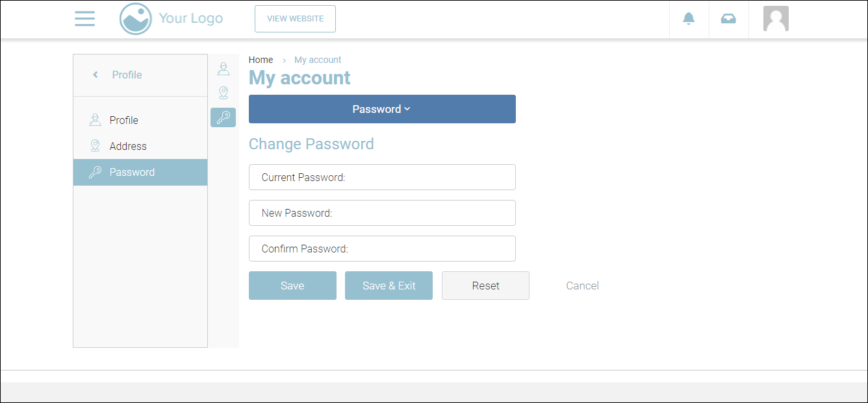The height and width of the screenshot is (403, 868).
Task: Click the Save button
Action: pos(292,286)
